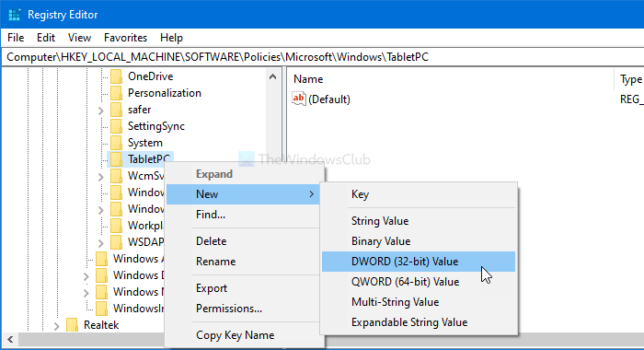The width and height of the screenshot is (644, 350).
Task: Expand the Windows Defender key
Action: (x=86, y=276)
